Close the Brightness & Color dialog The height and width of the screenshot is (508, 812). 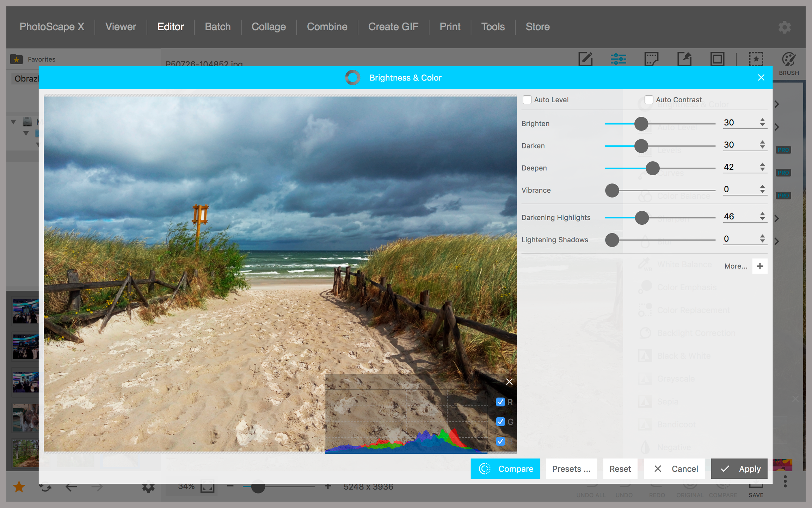click(x=761, y=78)
